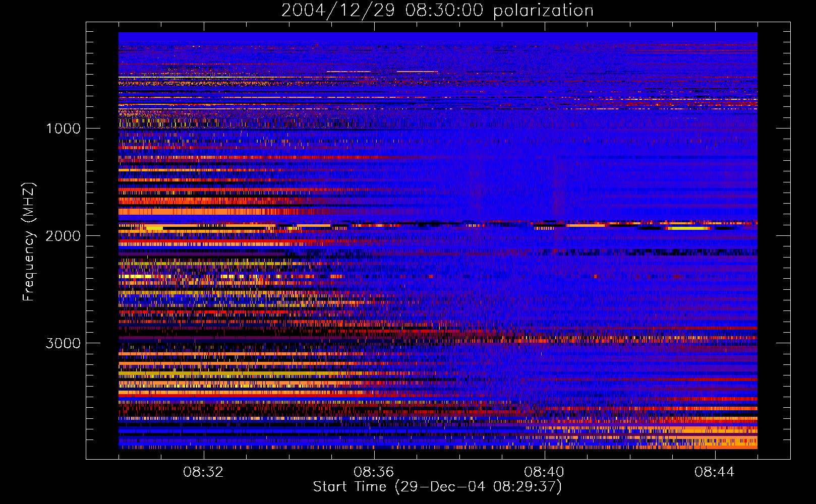Click the 'Frequency (MHZ)' axis title
The width and height of the screenshot is (816, 504).
click(28, 241)
